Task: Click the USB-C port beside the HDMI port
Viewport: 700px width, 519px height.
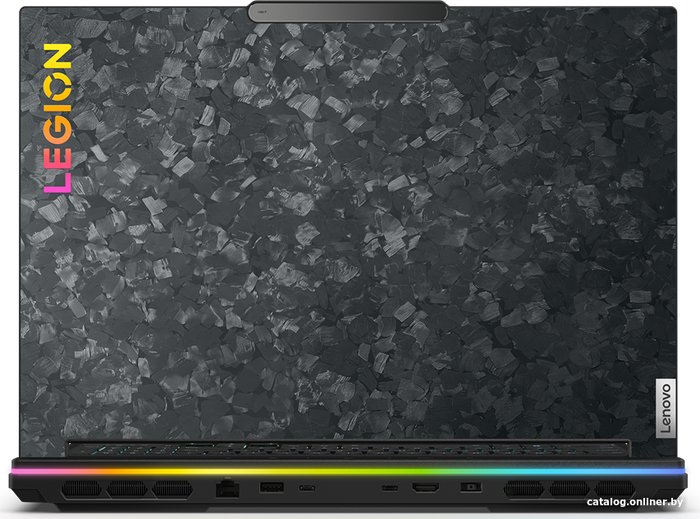Action: coord(388,488)
